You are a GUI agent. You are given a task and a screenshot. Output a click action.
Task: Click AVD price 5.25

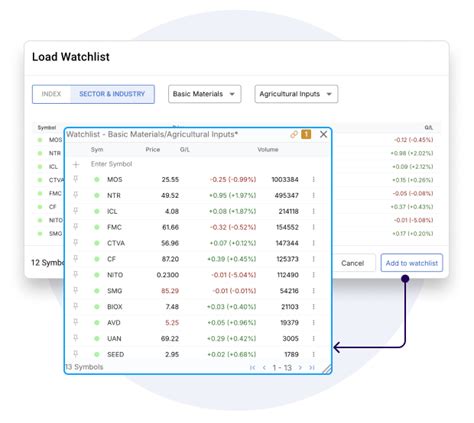(172, 323)
